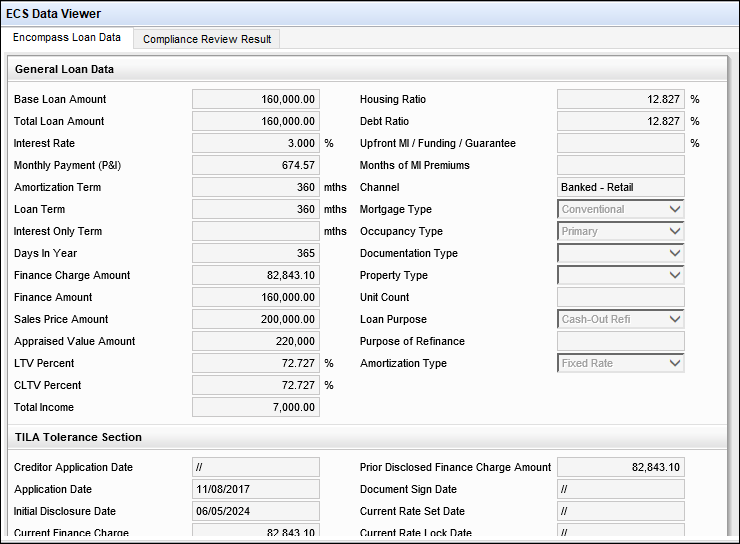
Task: Switch to Compliance Review Result tab
Action: pos(207,39)
